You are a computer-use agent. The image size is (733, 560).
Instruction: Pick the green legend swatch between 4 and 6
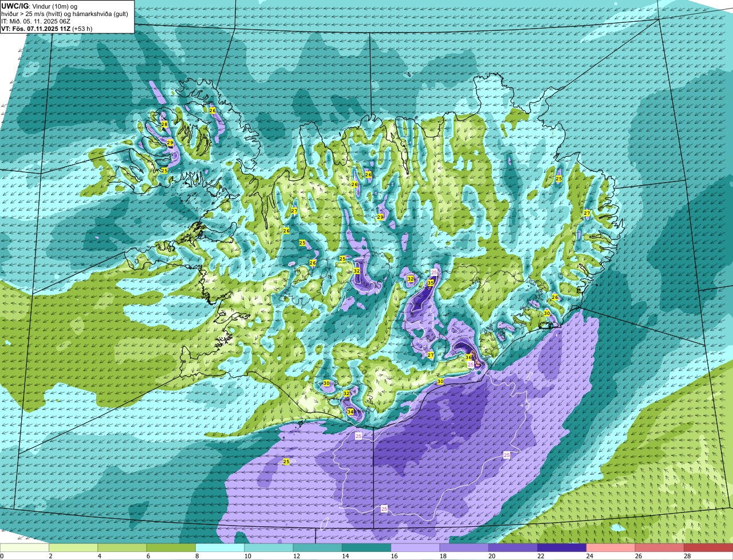[x=122, y=547]
